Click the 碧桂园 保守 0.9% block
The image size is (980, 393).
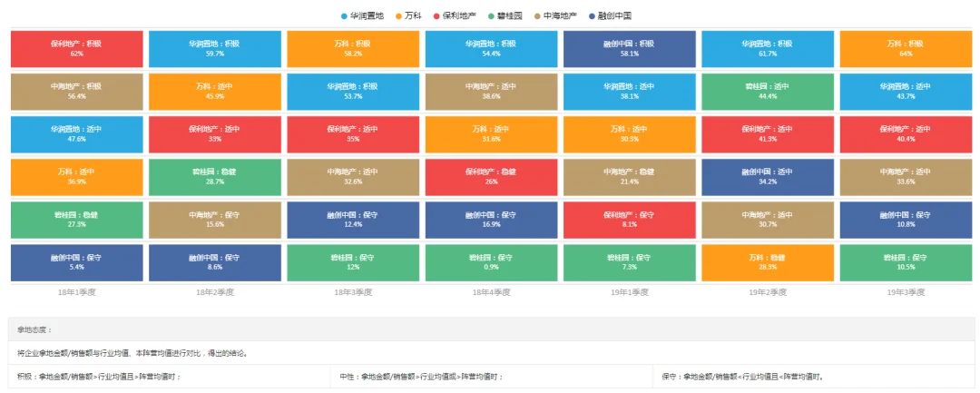coord(491,262)
